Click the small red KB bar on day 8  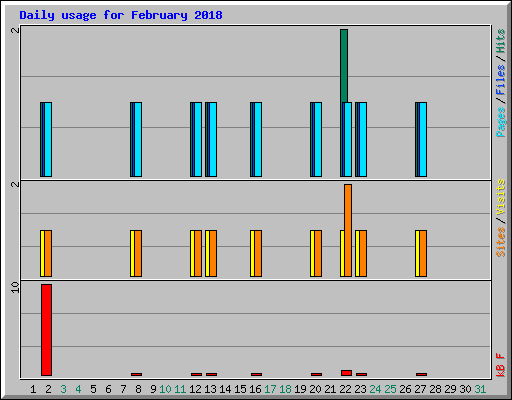[137, 374]
